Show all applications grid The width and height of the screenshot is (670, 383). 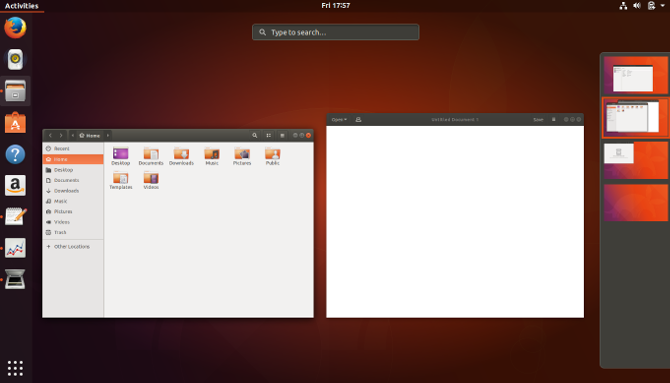[15, 368]
